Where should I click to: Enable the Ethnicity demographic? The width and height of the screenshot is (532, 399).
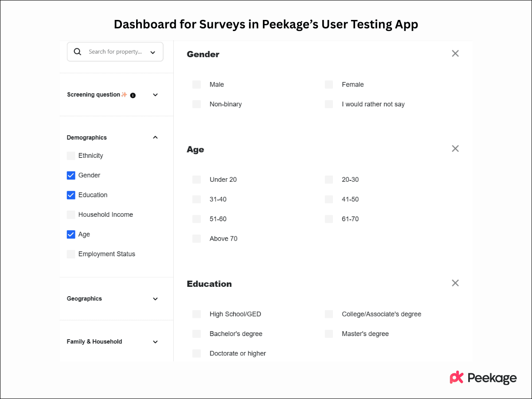(x=71, y=156)
